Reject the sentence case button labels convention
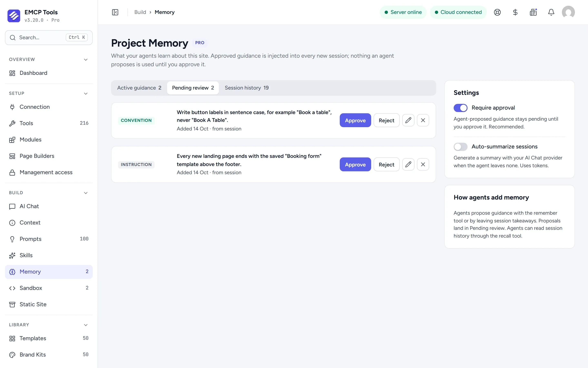 (x=386, y=120)
